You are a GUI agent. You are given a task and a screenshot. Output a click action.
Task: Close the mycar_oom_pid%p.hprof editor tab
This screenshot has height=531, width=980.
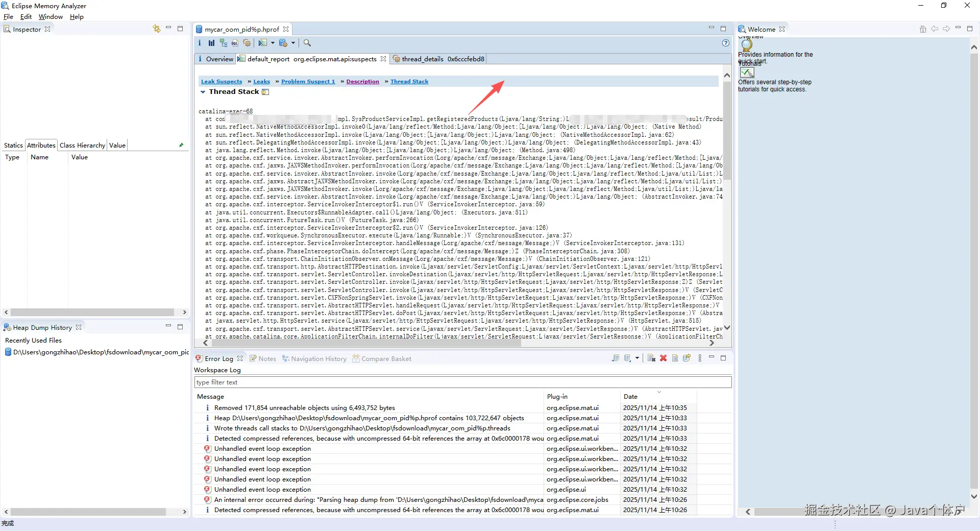pyautogui.click(x=286, y=29)
